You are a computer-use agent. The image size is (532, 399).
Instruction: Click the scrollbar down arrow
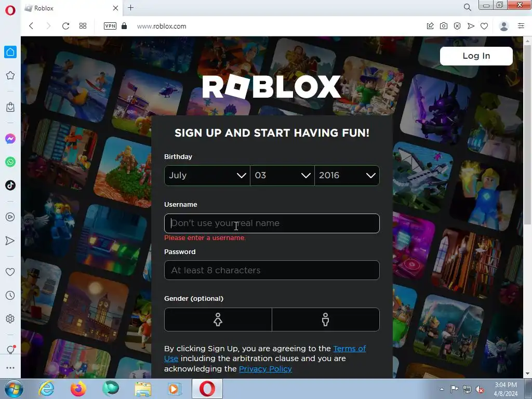[527, 374]
